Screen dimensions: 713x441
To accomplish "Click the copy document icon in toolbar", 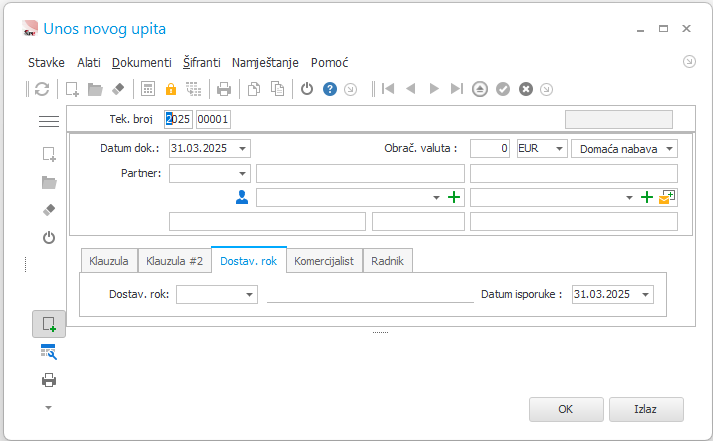I will point(254,89).
